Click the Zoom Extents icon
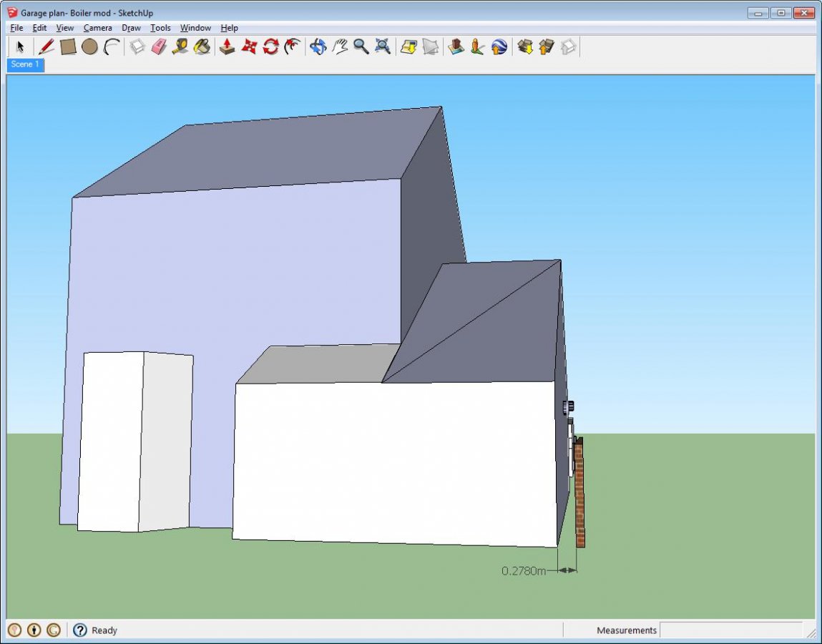The image size is (822, 644). (x=383, y=47)
